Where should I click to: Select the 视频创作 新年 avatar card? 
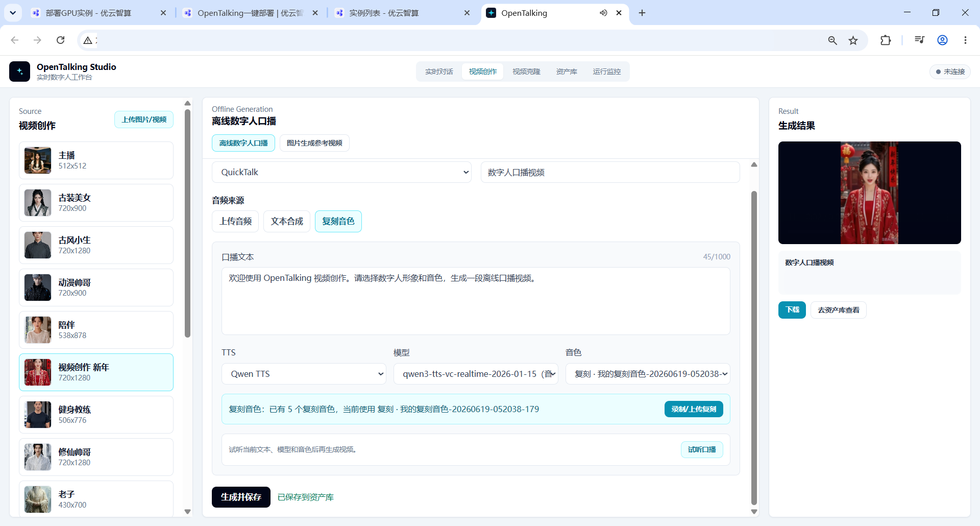pyautogui.click(x=96, y=372)
